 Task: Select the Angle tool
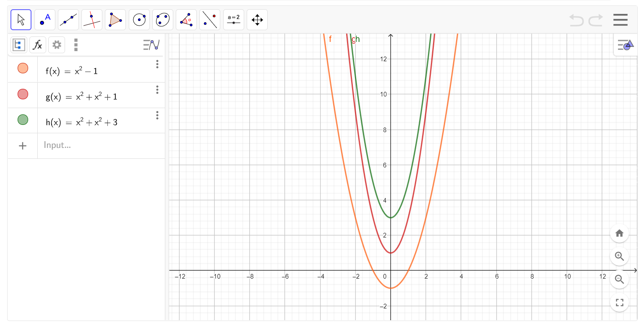click(186, 20)
